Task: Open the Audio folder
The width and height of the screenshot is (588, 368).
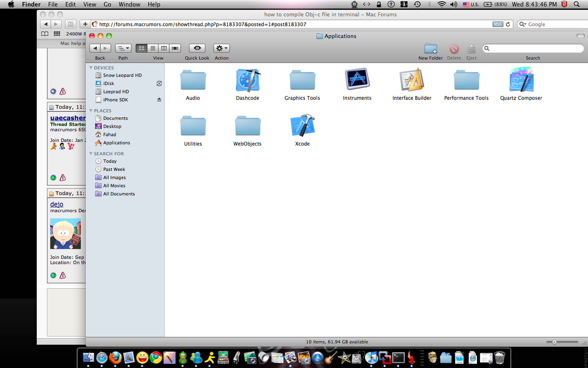Action: click(x=193, y=80)
